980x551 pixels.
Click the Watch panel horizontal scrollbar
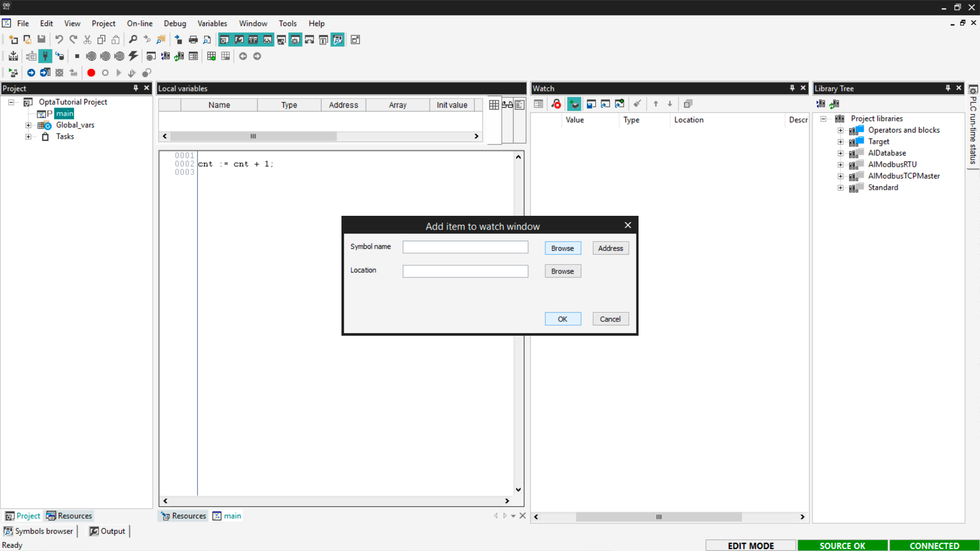click(658, 517)
